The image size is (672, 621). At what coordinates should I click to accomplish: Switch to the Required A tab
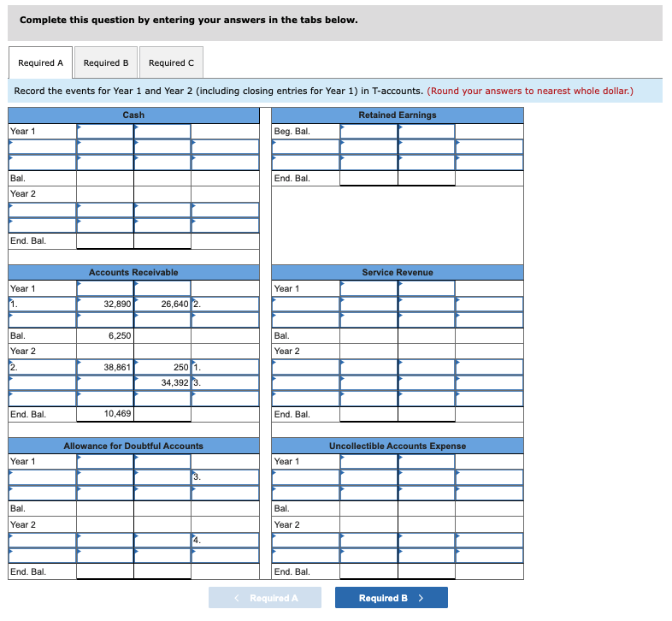40,62
